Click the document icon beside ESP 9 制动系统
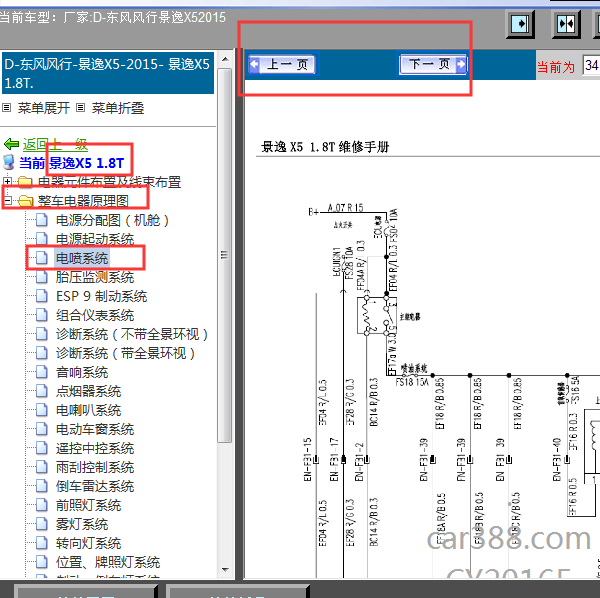 [x=42, y=297]
